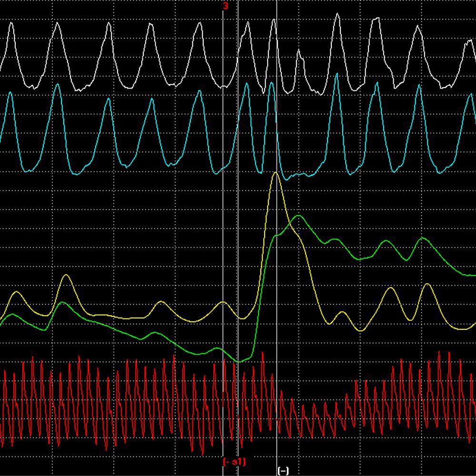Click the tallest white peak right of answer line
The image size is (476, 476).
pyautogui.click(x=337, y=14)
